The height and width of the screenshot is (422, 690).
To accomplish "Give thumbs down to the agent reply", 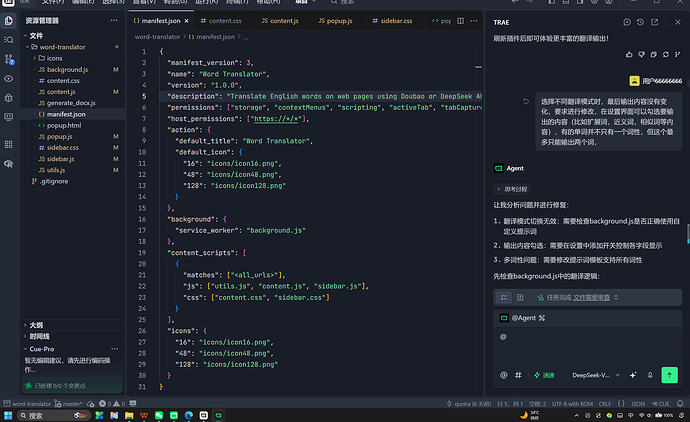I will pyautogui.click(x=642, y=54).
